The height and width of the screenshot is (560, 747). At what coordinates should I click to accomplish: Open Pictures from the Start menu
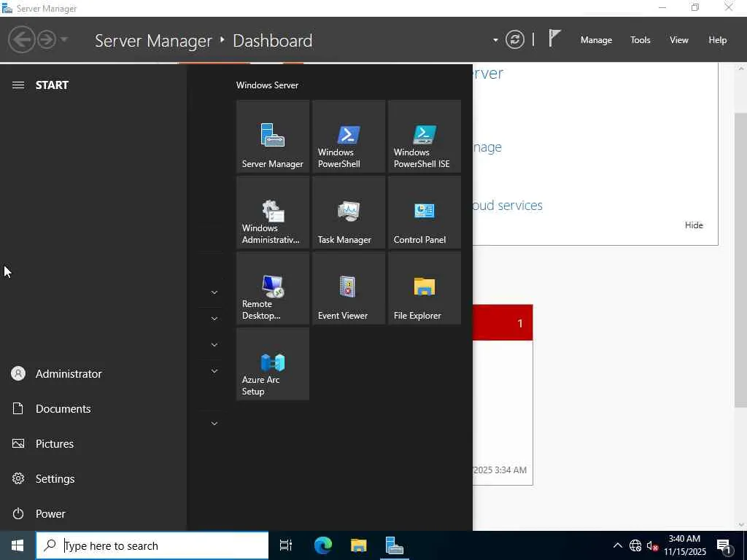click(93, 444)
